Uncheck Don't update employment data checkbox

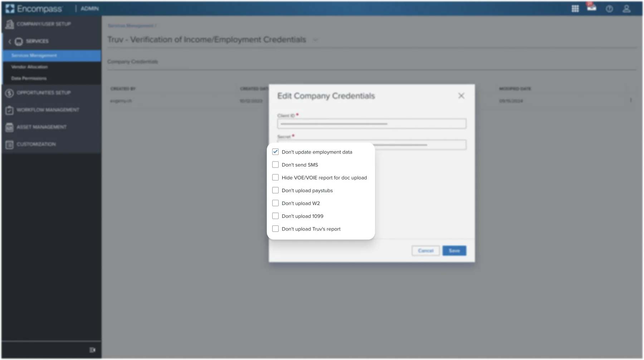(x=275, y=152)
